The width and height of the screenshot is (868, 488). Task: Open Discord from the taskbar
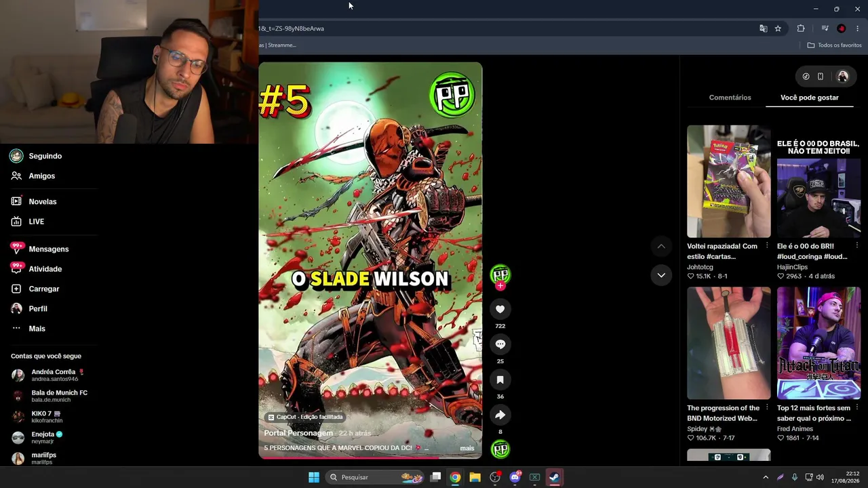click(515, 477)
